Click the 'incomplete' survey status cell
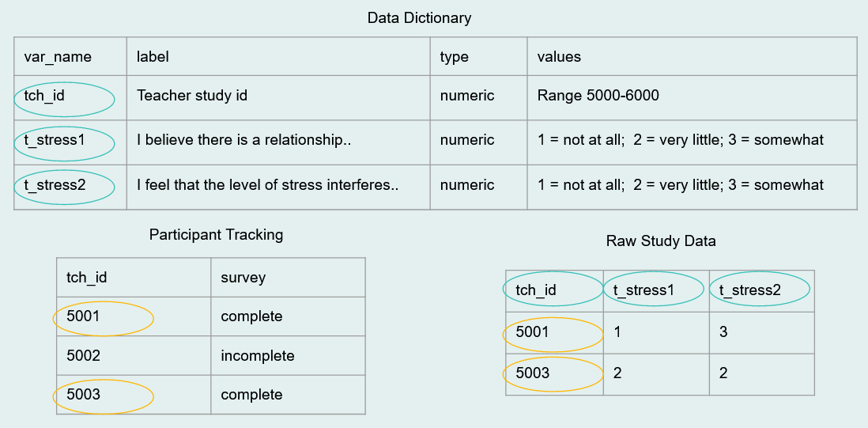Image resolution: width=868 pixels, height=428 pixels. [288, 355]
